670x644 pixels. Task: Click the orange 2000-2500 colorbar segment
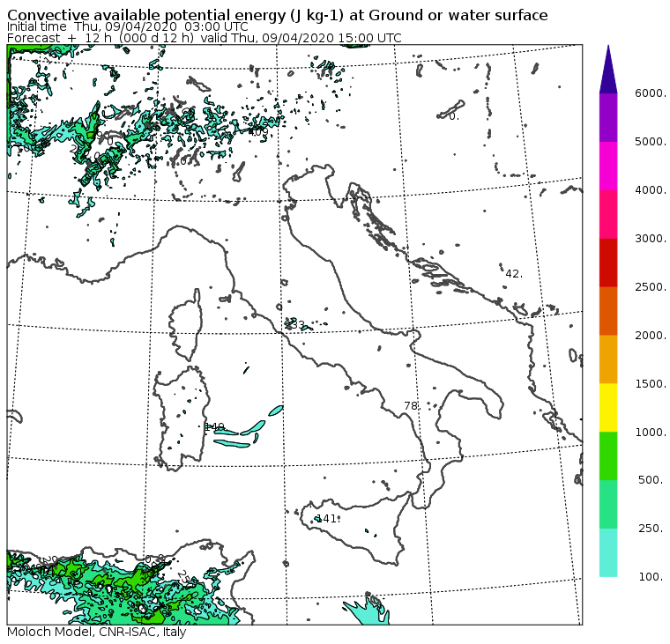(x=608, y=311)
